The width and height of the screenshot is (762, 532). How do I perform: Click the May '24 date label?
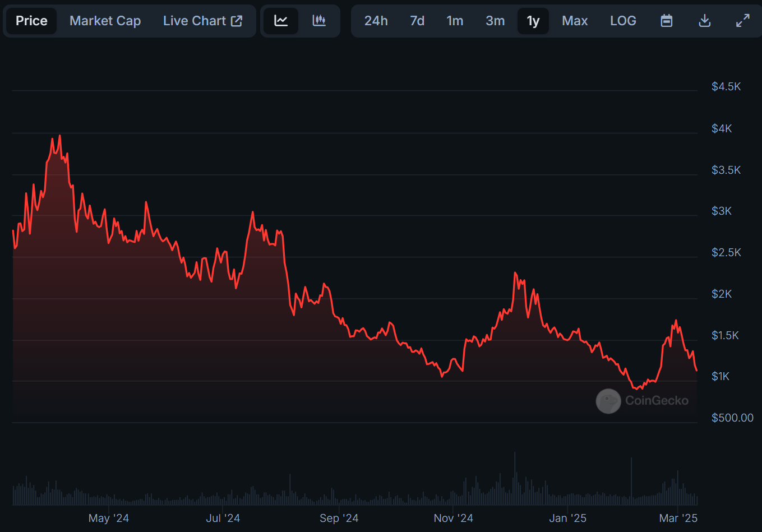pyautogui.click(x=109, y=518)
